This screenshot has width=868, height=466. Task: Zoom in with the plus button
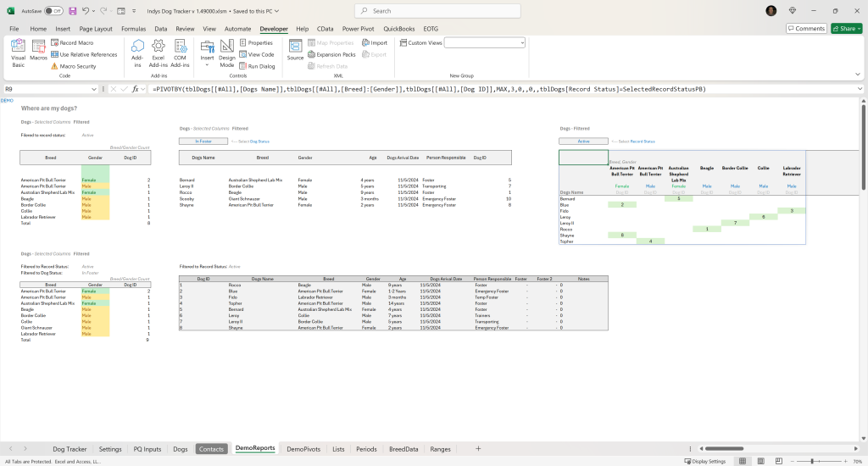[845, 461]
